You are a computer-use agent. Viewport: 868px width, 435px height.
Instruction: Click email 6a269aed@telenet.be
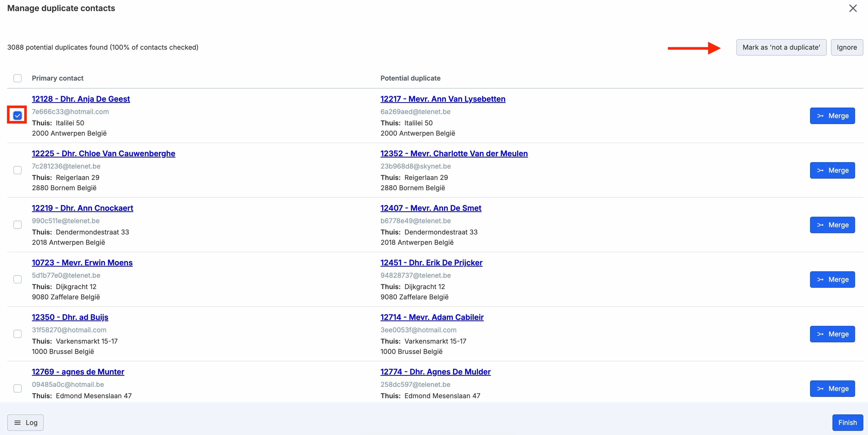tap(415, 112)
